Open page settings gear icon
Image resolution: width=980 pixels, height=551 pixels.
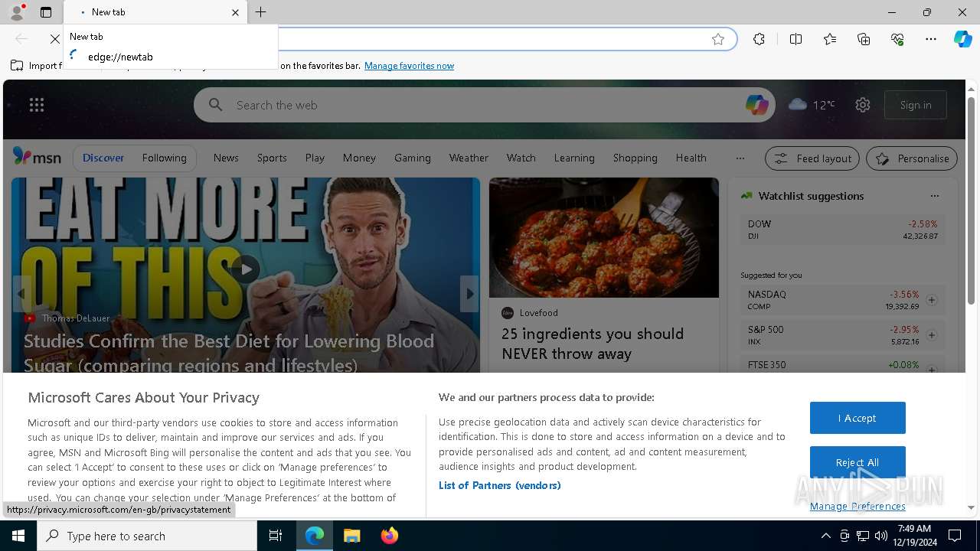coord(863,105)
